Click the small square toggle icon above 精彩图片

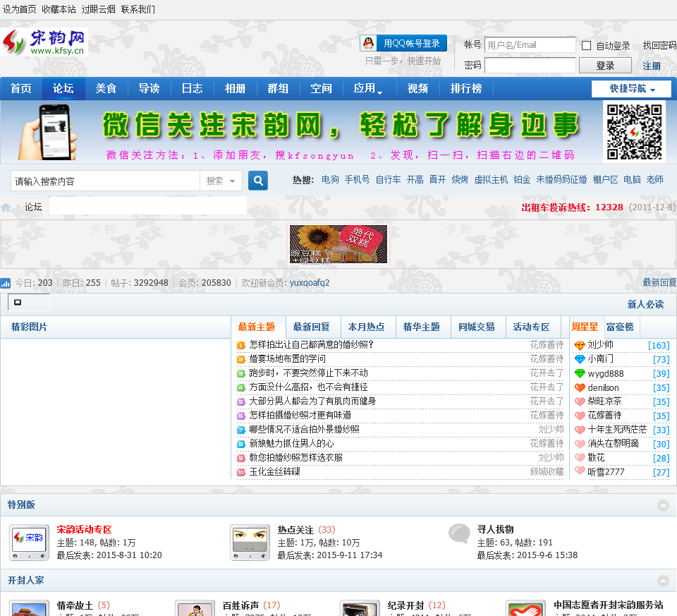[18, 303]
